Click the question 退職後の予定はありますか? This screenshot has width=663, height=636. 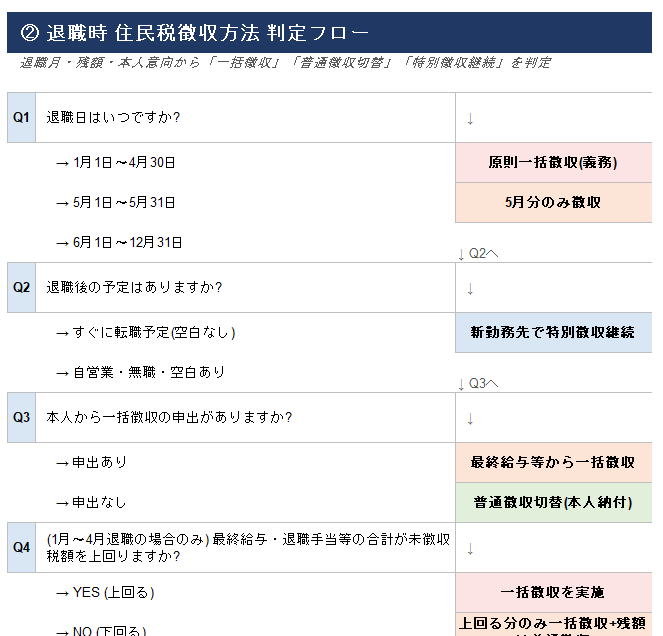pos(134,288)
